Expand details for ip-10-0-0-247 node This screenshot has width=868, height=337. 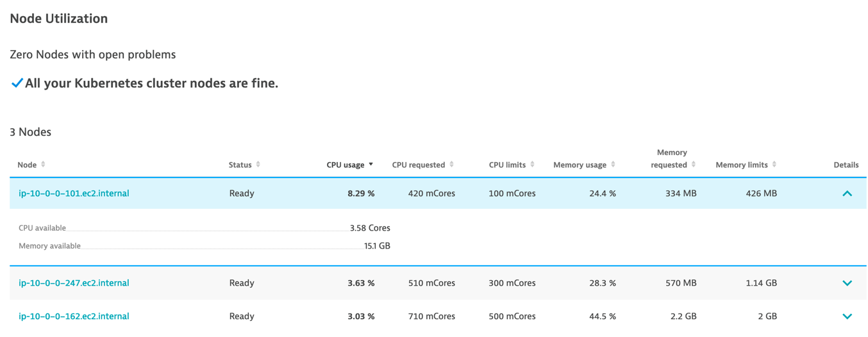click(847, 283)
